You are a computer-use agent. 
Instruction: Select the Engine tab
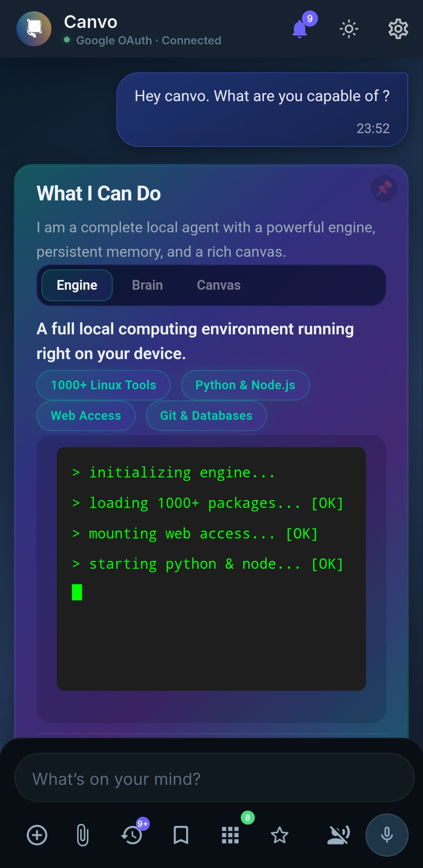point(77,285)
